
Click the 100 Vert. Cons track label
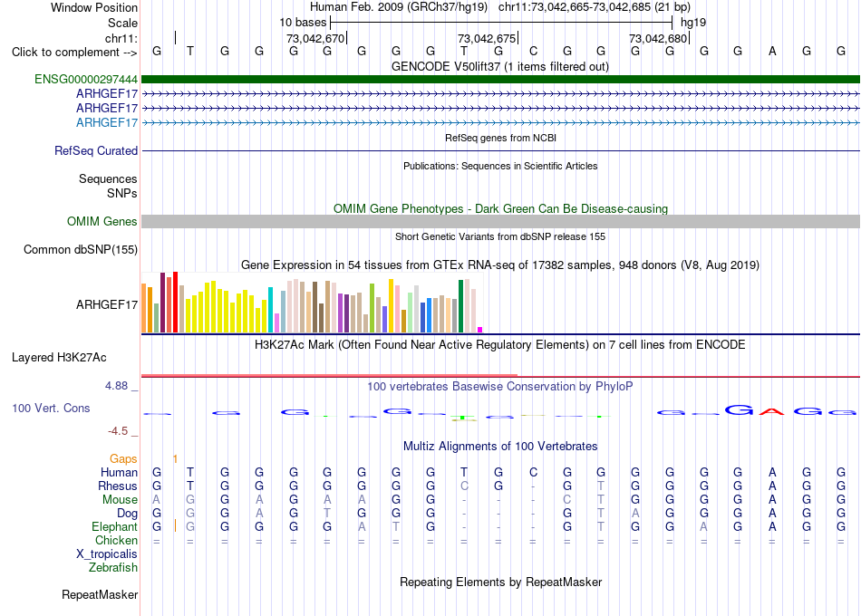click(51, 408)
